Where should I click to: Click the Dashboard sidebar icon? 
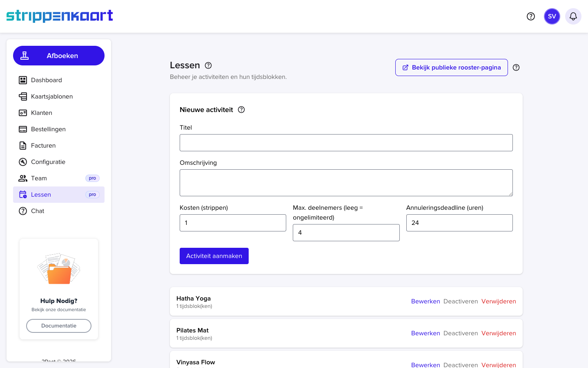[23, 80]
